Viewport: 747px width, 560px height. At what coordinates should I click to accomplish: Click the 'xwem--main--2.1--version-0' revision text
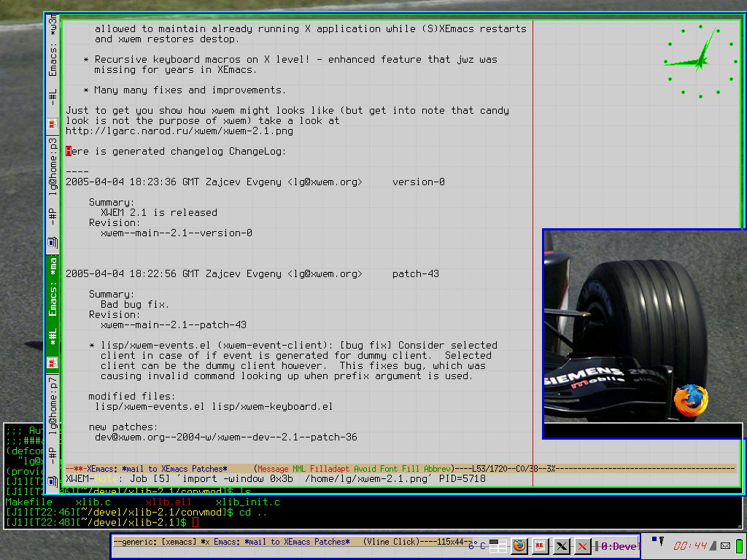tap(177, 233)
